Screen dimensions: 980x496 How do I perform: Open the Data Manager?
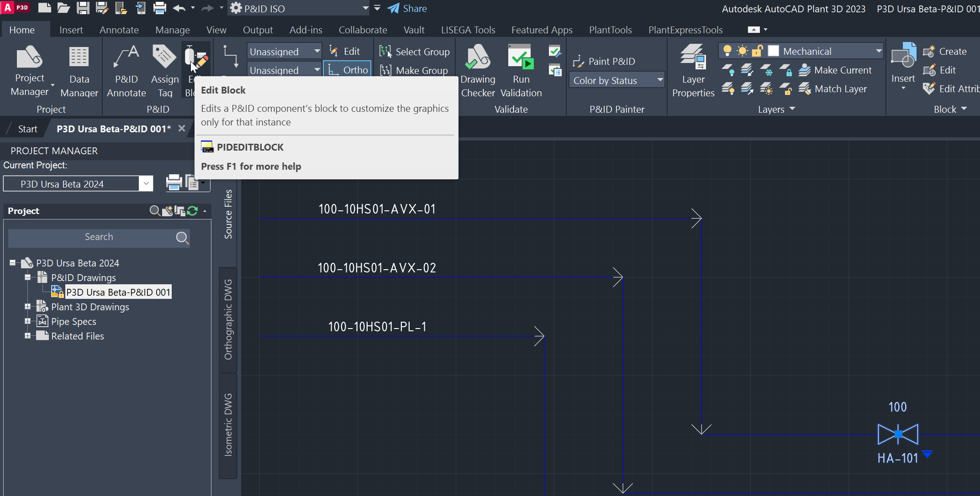(79, 71)
